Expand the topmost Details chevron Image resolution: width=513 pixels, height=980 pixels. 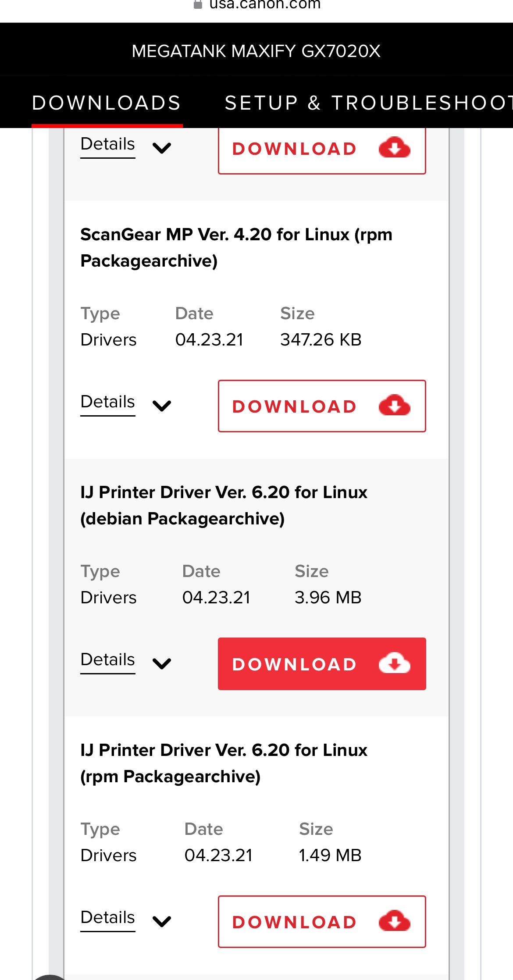(x=162, y=148)
